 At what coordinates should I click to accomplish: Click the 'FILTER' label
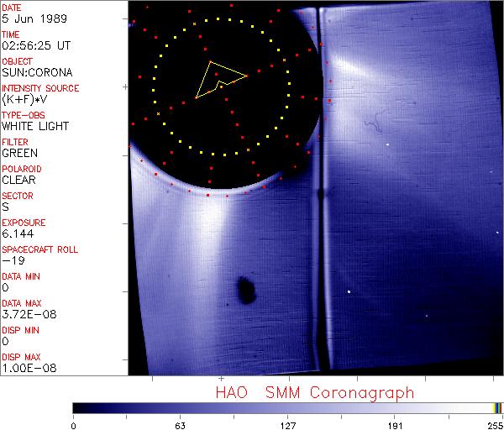(x=15, y=142)
